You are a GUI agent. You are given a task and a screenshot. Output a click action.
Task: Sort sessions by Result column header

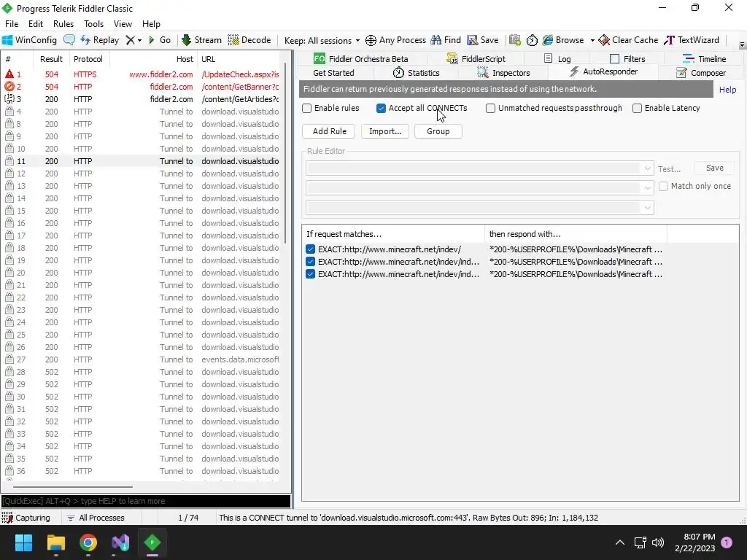tap(52, 59)
